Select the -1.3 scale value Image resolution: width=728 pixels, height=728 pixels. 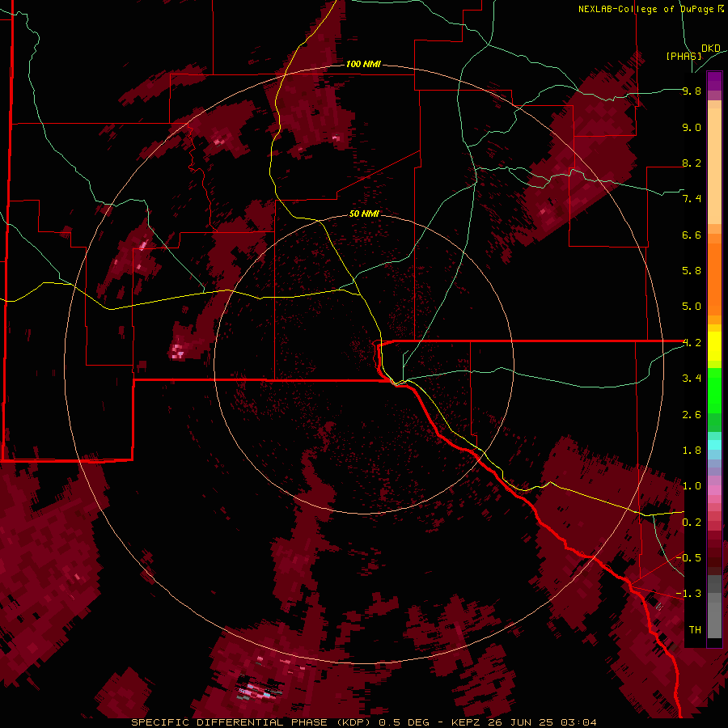click(x=688, y=594)
